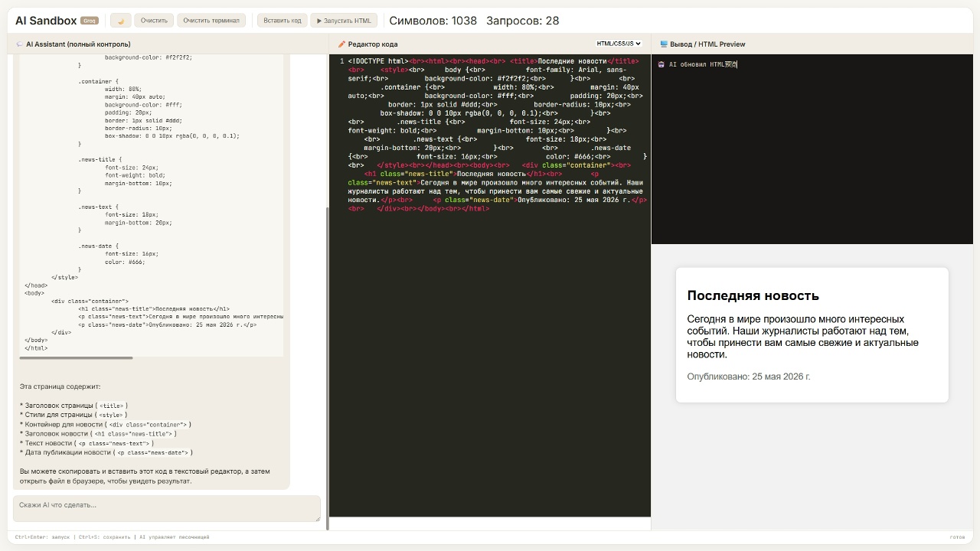Click the Вывод / HTML Preview panel title
Screen dimensions: 980x551
[x=707, y=44]
